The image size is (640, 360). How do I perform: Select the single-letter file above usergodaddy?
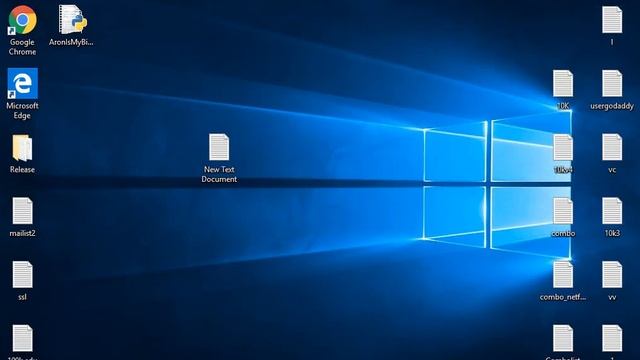[x=612, y=20]
